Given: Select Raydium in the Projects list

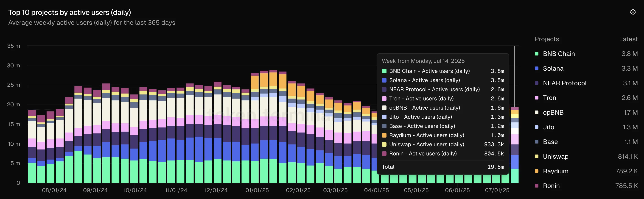Looking at the screenshot, I should tap(555, 171).
